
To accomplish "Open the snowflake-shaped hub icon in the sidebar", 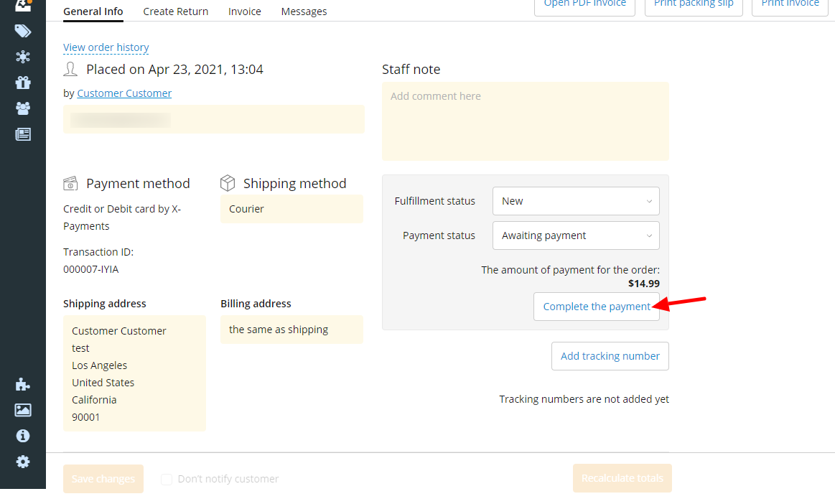I will (22, 57).
